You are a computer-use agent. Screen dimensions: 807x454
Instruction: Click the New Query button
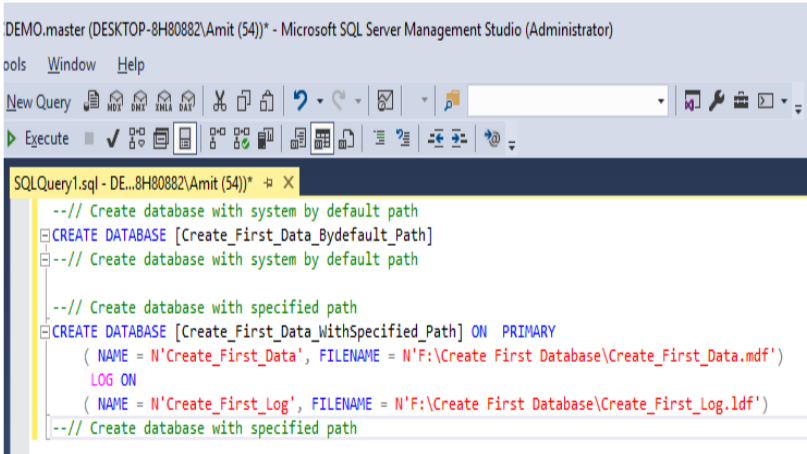(39, 102)
